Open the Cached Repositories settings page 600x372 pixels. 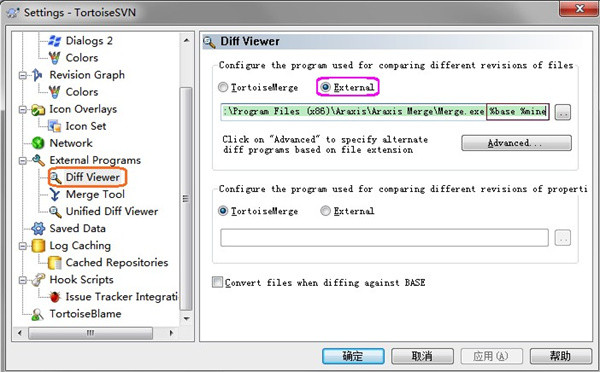tap(117, 263)
